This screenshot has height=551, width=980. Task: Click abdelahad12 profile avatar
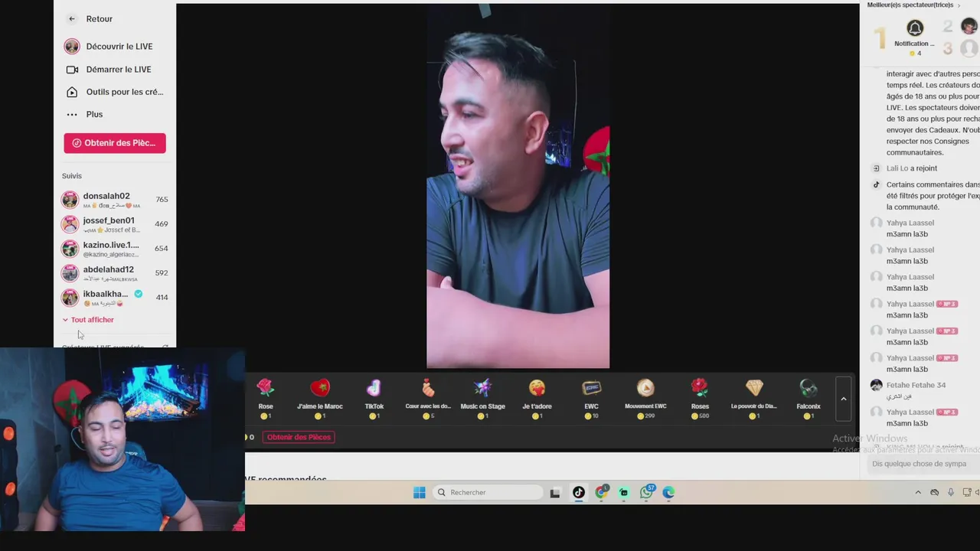click(x=70, y=273)
